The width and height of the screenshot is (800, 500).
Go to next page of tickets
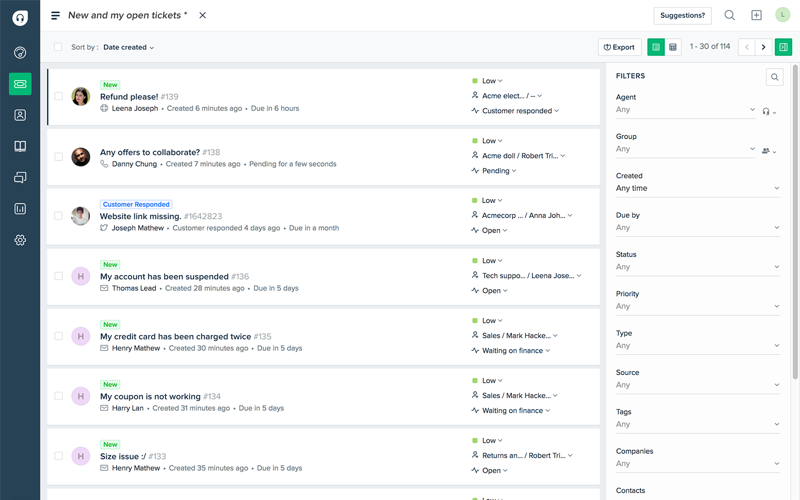763,47
